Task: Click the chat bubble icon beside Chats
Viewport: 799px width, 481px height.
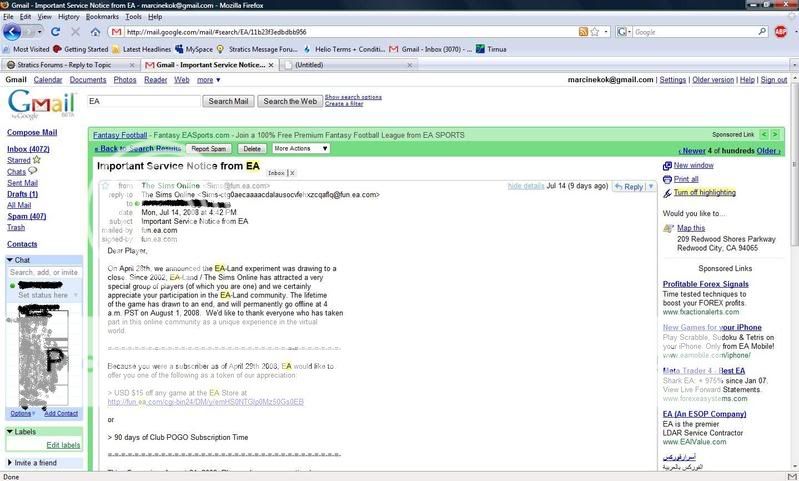Action: pyautogui.click(x=33, y=171)
